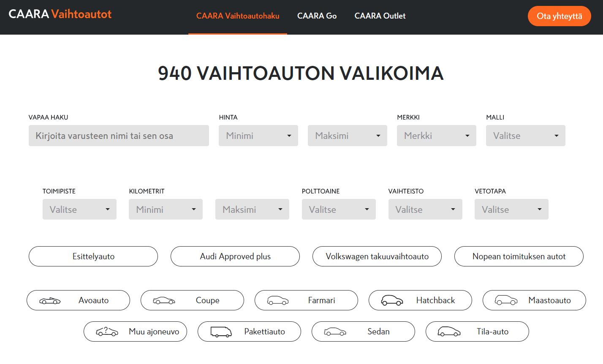Switch to the CAARA Go tab
This screenshot has height=364, width=603.
coord(317,16)
